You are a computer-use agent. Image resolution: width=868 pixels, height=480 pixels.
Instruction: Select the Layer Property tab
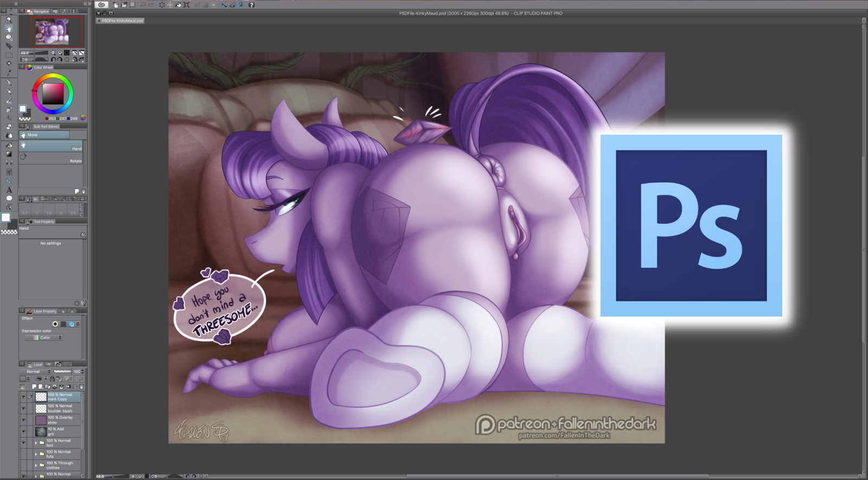42,311
